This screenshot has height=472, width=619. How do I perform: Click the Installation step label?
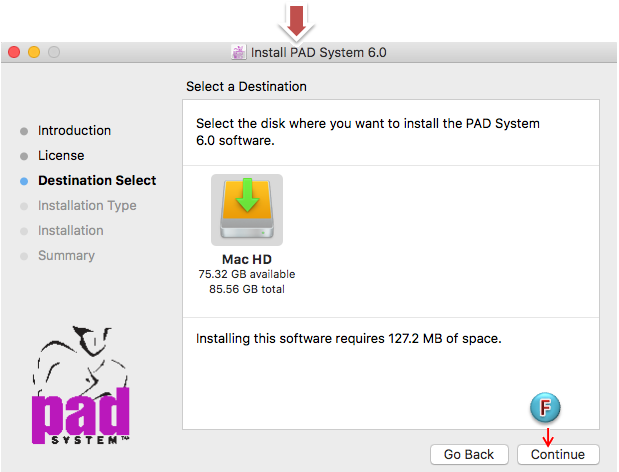pos(70,231)
